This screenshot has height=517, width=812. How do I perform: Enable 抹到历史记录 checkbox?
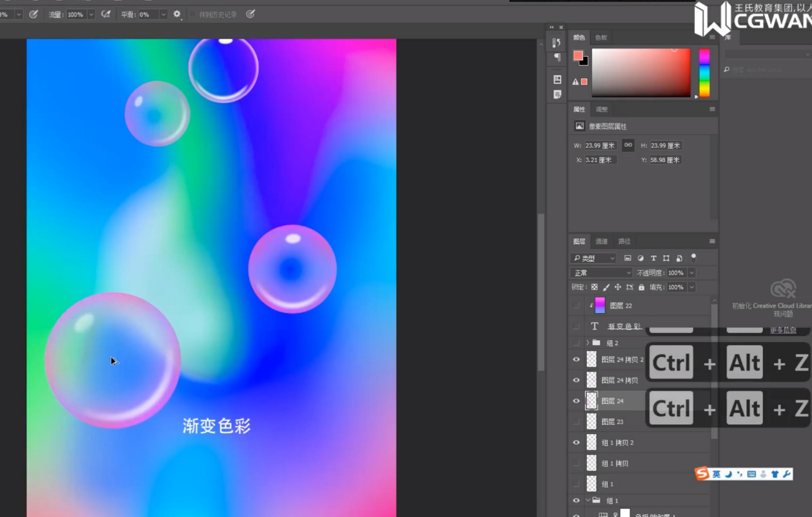(192, 14)
